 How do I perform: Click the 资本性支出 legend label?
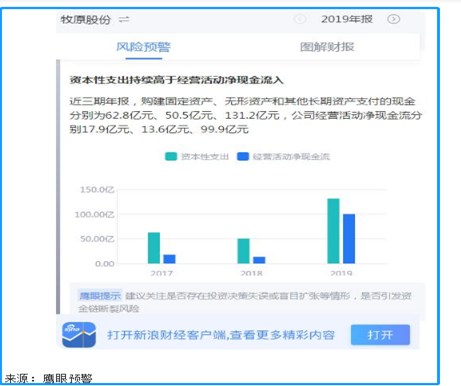(x=205, y=157)
